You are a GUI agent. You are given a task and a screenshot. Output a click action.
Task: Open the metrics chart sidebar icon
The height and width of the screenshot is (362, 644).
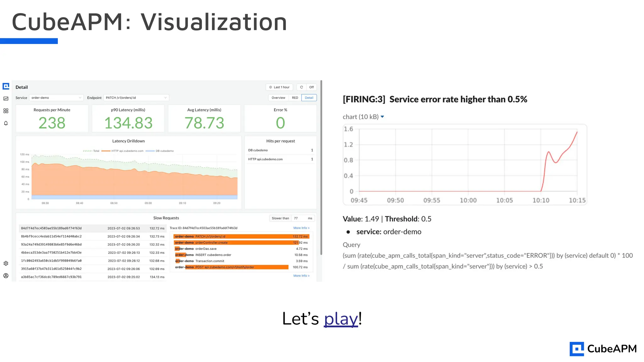6,99
